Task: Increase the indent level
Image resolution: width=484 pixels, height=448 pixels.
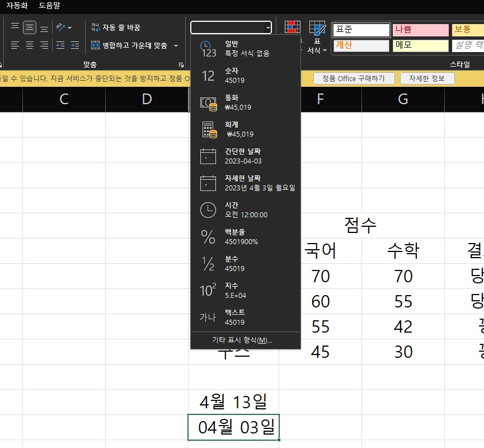Action: (x=75, y=45)
